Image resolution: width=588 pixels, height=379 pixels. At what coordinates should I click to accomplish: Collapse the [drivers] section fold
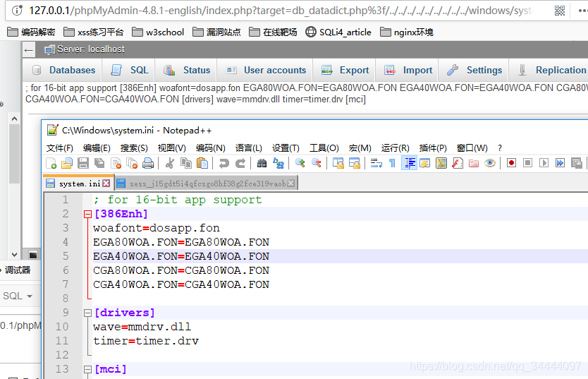click(x=87, y=313)
